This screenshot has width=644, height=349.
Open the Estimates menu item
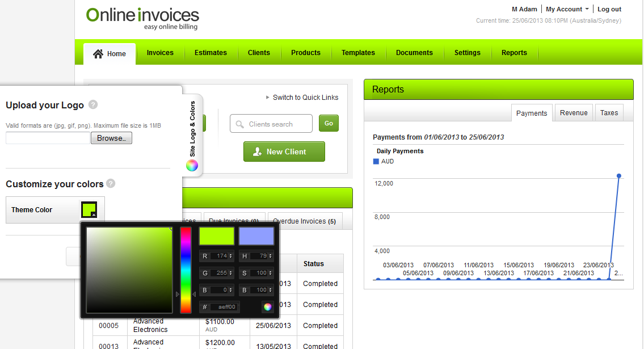point(211,53)
